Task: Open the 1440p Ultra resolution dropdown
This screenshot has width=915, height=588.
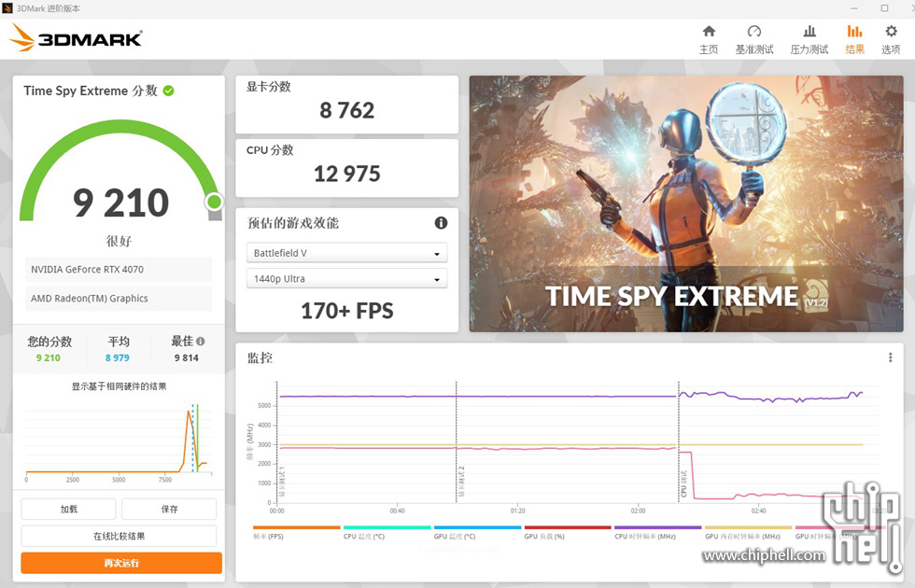Action: coord(346,278)
